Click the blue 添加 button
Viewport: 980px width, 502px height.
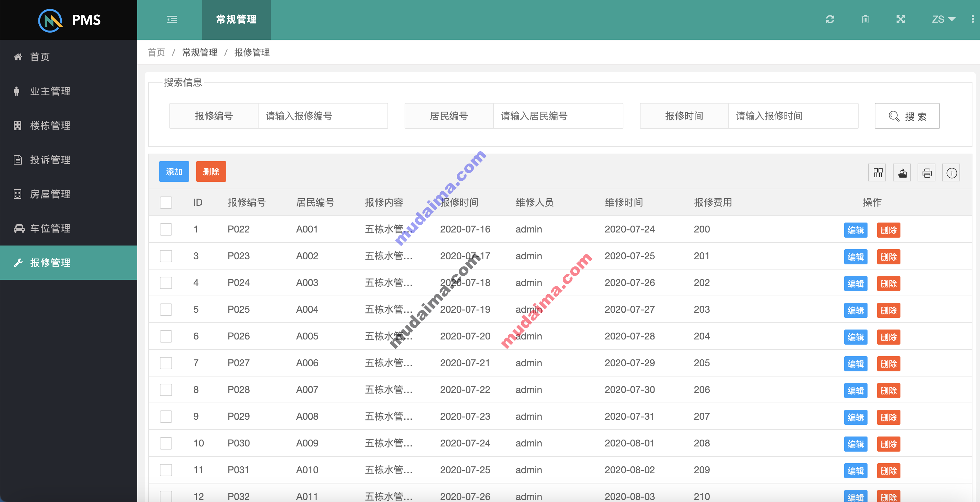174,171
